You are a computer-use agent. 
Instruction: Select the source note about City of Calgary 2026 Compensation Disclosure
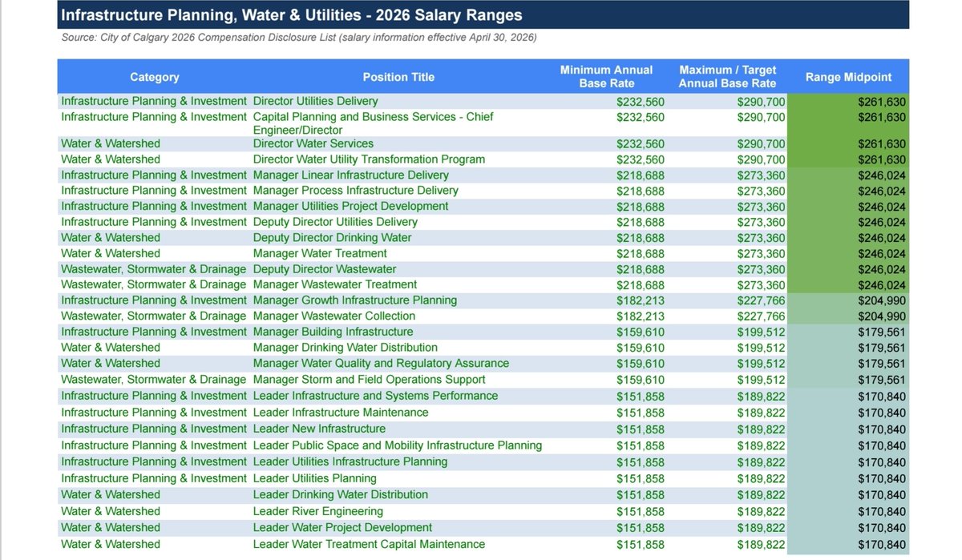click(299, 38)
